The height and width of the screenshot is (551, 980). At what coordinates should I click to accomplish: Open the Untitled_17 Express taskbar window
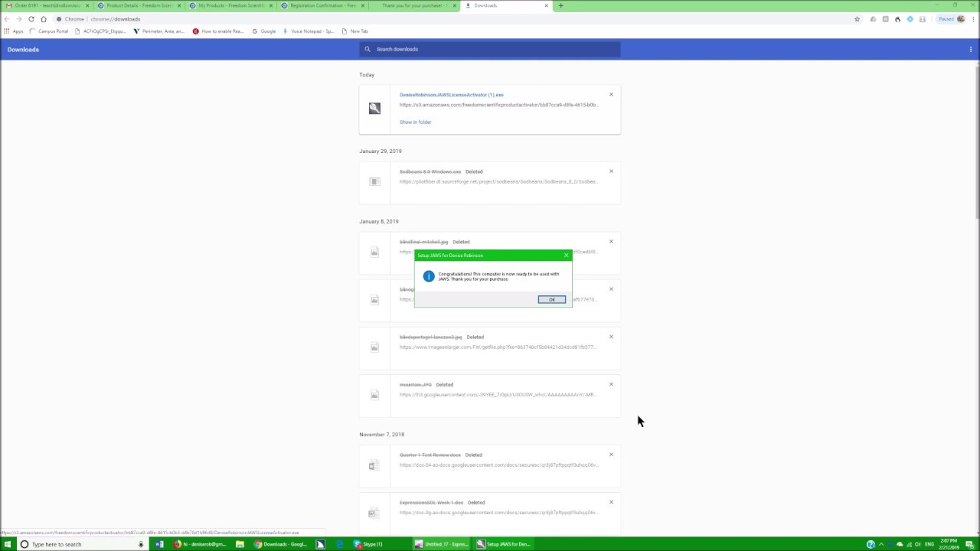442,544
